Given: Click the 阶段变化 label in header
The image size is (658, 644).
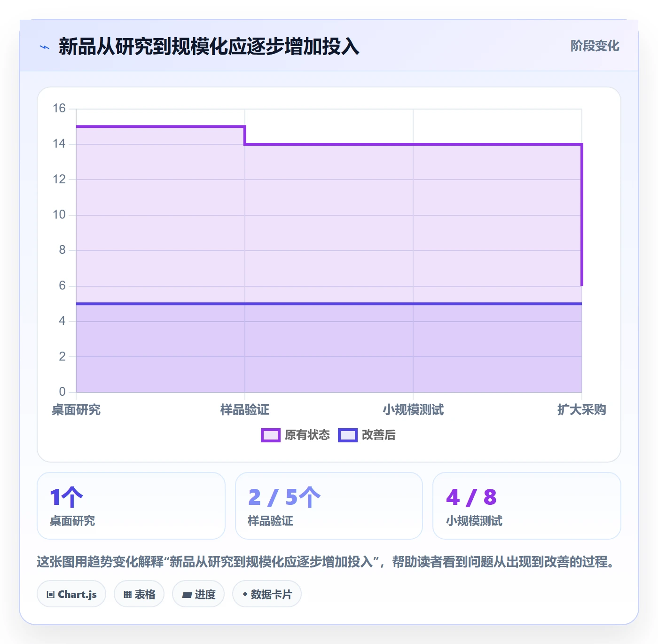Looking at the screenshot, I should [x=595, y=46].
